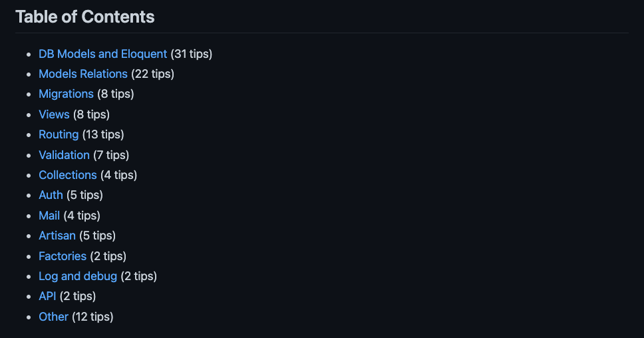The height and width of the screenshot is (338, 644).
Task: Jump to the Artisan section
Action: 57,236
